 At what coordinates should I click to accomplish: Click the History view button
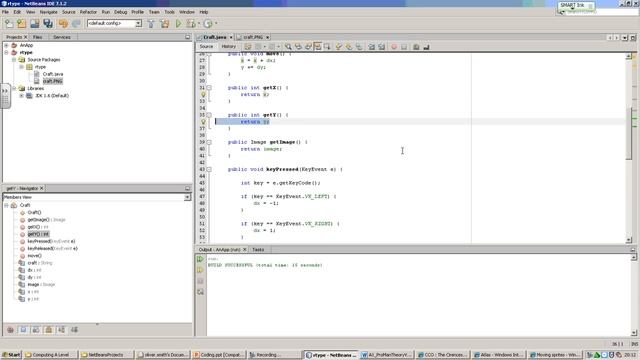(229, 47)
